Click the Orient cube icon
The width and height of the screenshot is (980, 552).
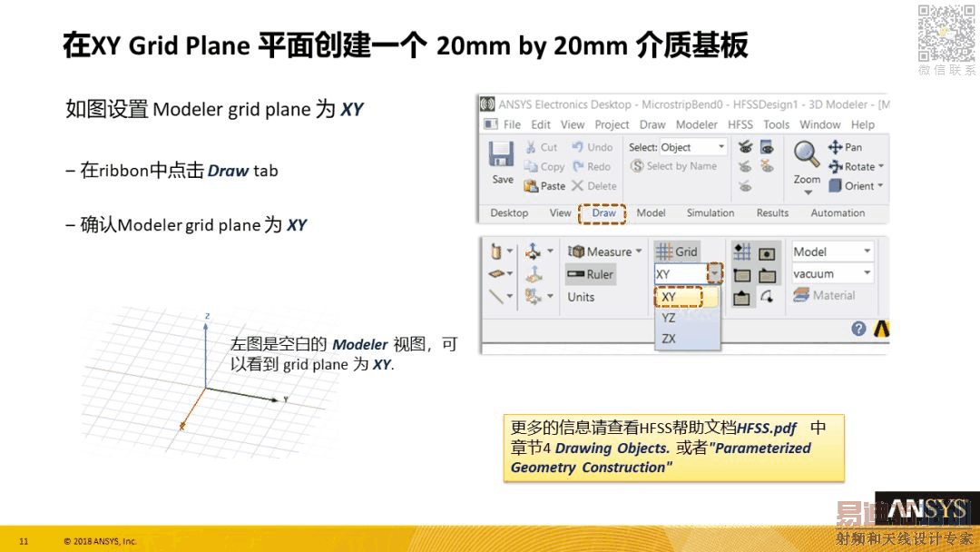pos(835,186)
